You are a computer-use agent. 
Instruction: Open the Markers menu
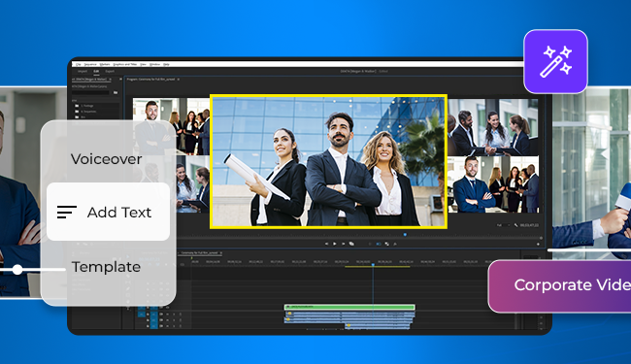105,64
